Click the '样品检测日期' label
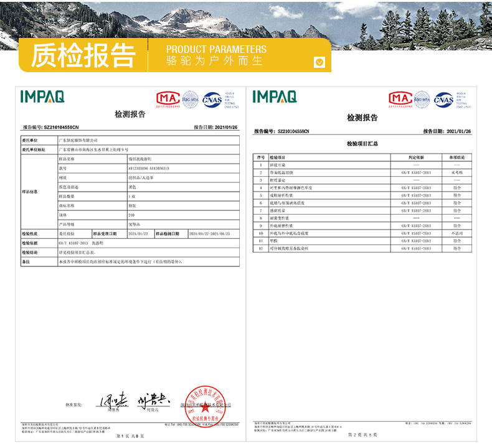Viewport: 492px width, 448px height. [x=168, y=234]
